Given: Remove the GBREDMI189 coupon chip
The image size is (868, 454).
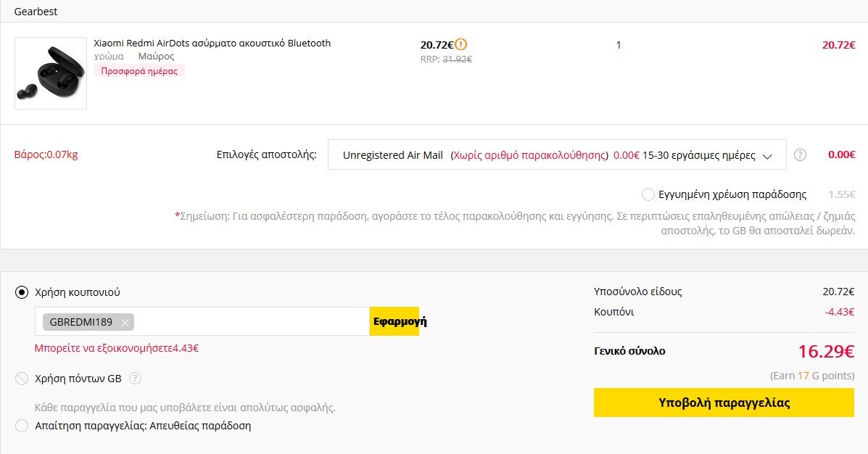Looking at the screenshot, I should click(125, 323).
